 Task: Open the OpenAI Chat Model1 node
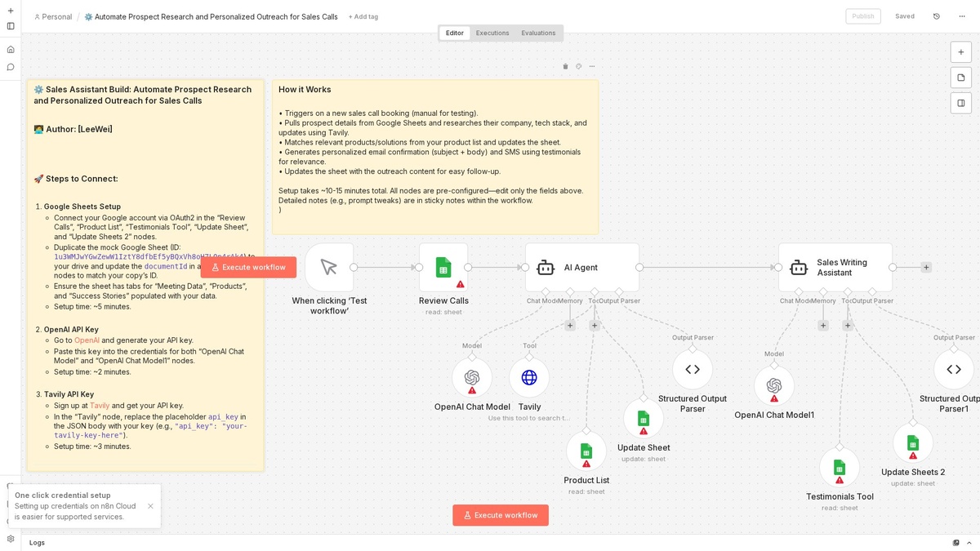point(774,385)
